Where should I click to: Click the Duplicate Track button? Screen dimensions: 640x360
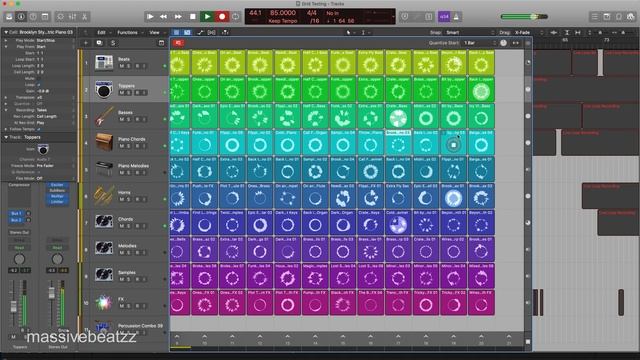pos(99,43)
